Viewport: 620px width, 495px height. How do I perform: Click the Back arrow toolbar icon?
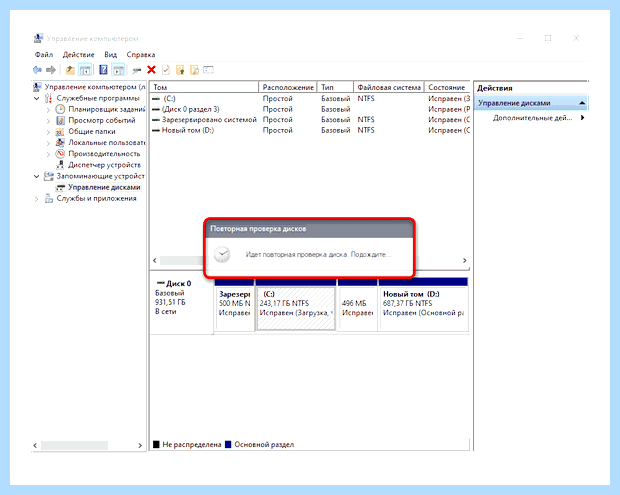pos(37,70)
